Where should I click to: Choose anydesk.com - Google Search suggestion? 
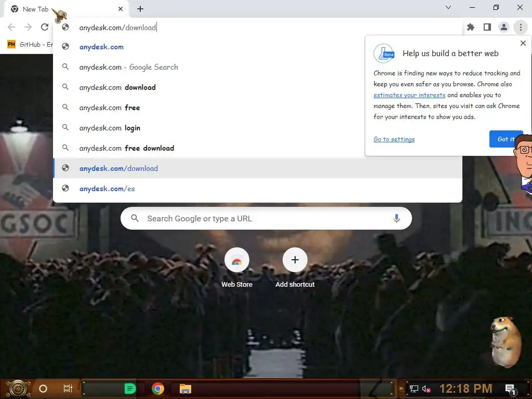point(258,67)
